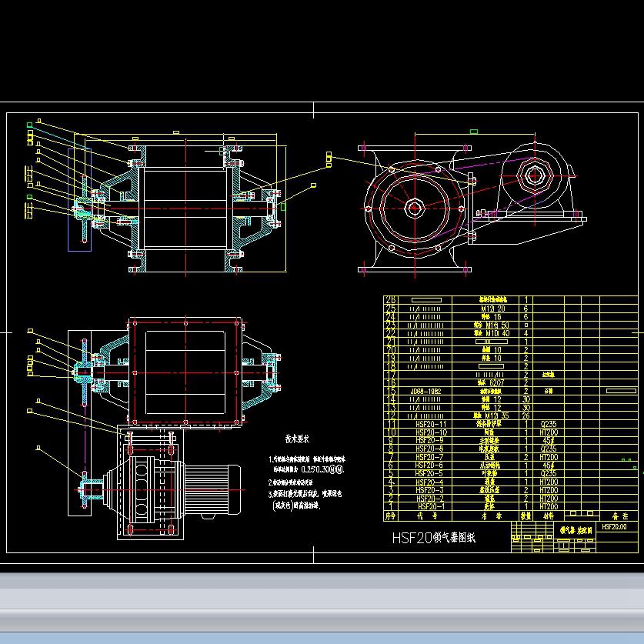This screenshot has width=644, height=644.
Task: Select the standard code cell in row 15
Action: pyautogui.click(x=426, y=391)
